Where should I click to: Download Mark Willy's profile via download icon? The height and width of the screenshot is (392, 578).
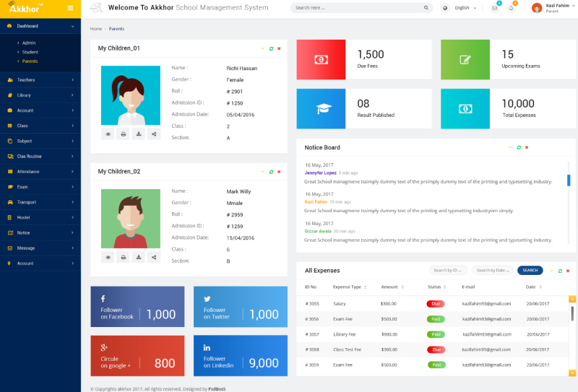coord(139,257)
